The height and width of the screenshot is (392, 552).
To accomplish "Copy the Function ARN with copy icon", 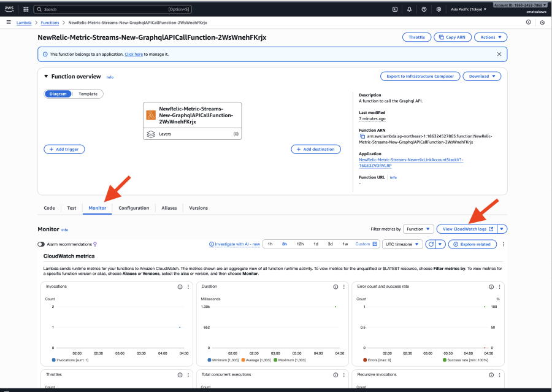I will [362, 136].
